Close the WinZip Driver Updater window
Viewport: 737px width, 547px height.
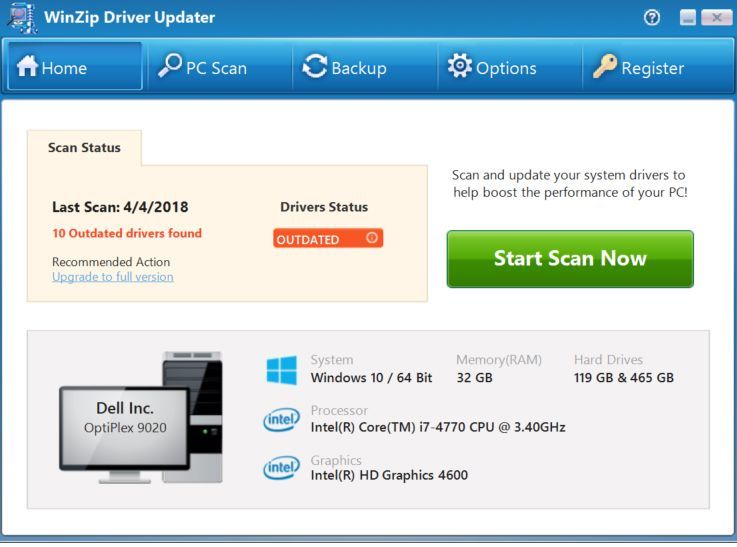pos(716,18)
